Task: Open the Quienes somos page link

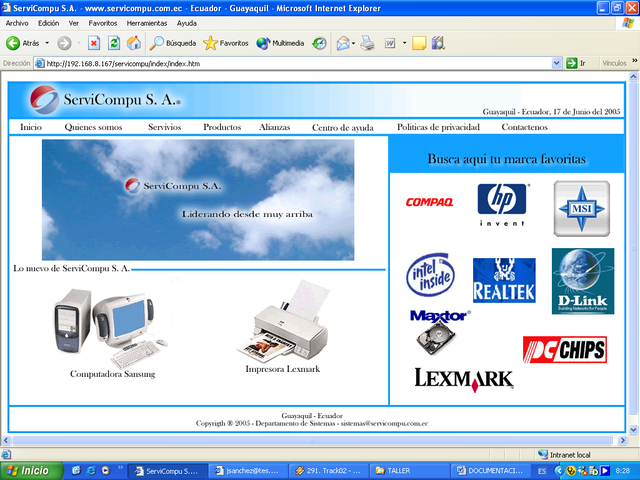Action: pos(93,127)
